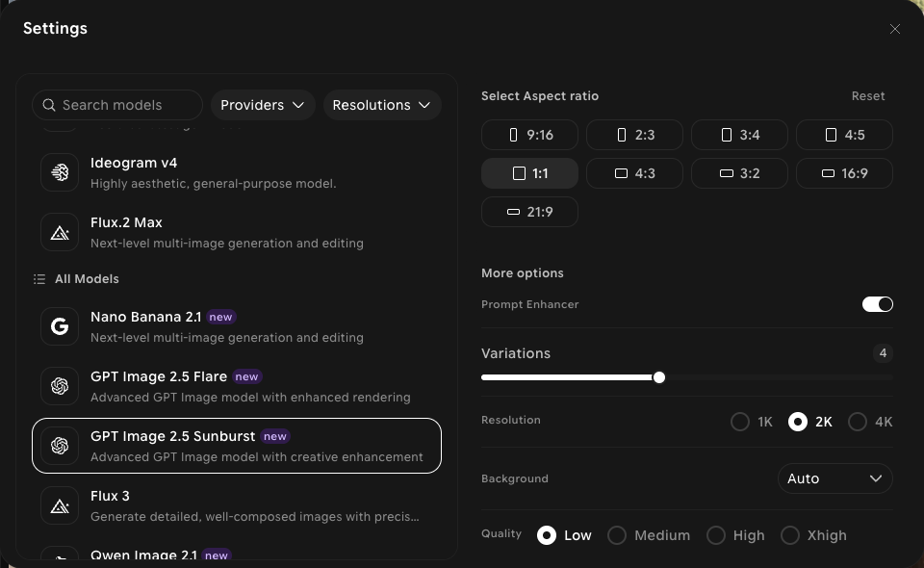Click the Reset aspect ratio link
The image size is (924, 568).
pos(867,96)
